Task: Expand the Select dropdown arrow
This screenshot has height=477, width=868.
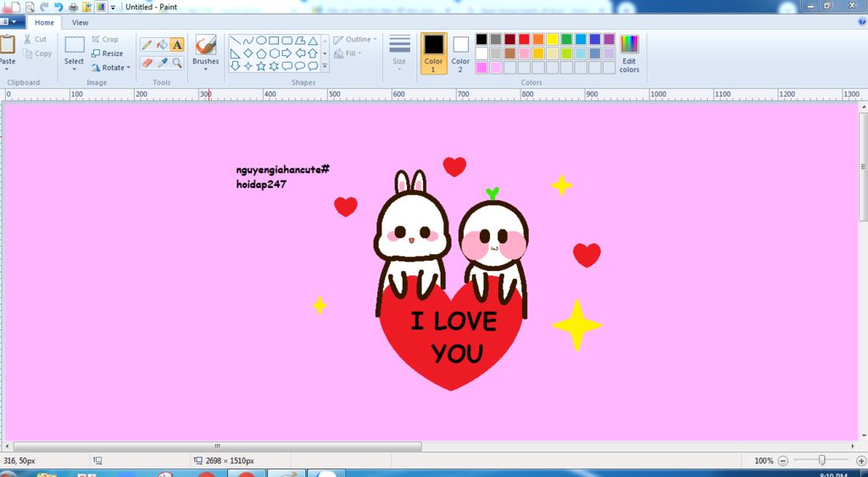Action: pos(75,69)
